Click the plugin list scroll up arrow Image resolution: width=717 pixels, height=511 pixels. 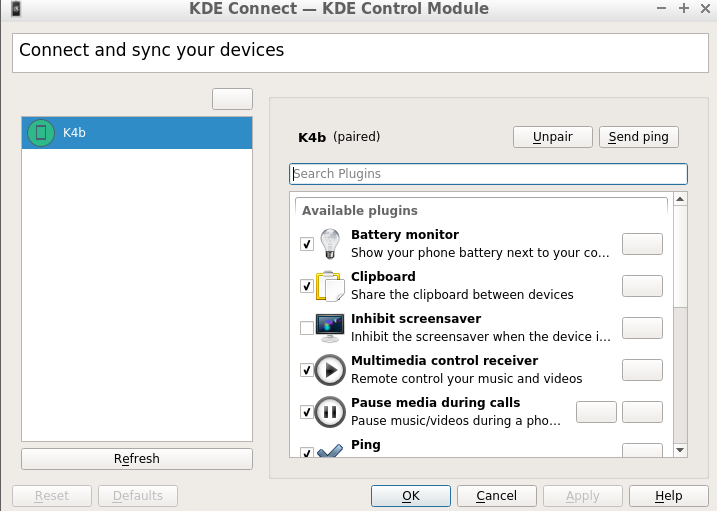[680, 199]
